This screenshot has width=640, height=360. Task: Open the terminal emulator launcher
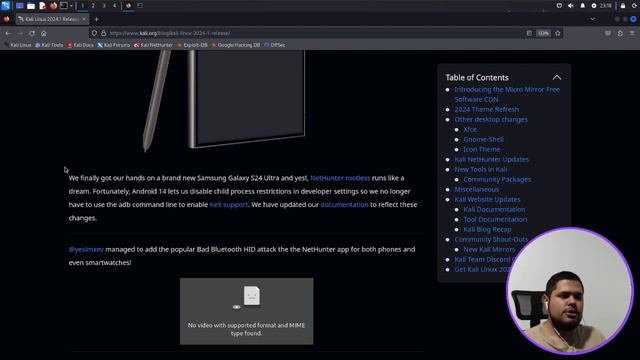click(x=64, y=6)
